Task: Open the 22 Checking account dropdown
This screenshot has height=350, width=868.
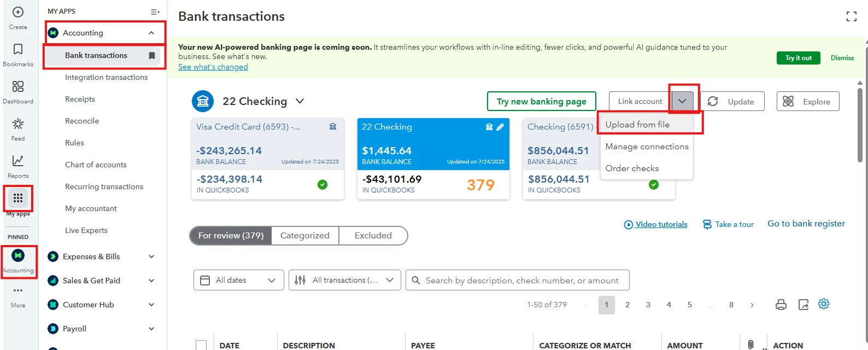Action: [300, 101]
